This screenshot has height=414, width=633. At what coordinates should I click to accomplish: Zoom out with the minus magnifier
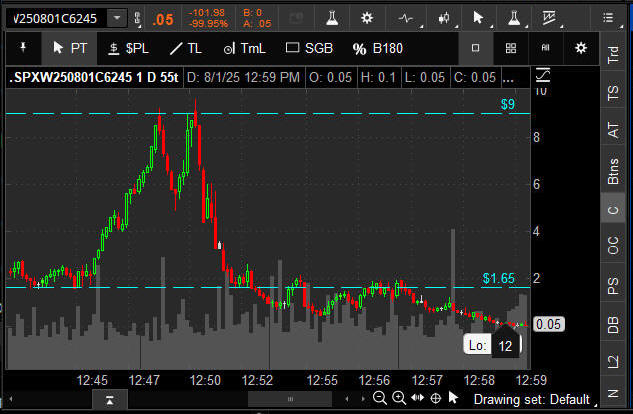pyautogui.click(x=380, y=398)
